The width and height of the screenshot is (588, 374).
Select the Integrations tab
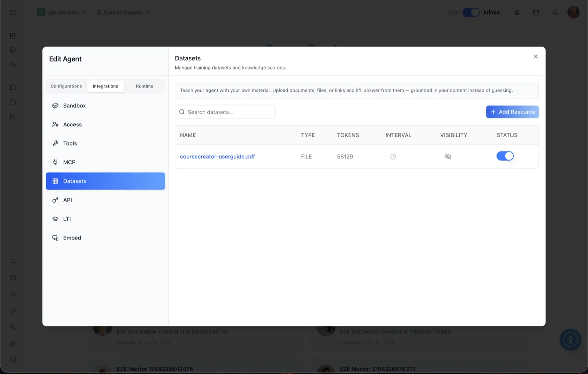click(x=105, y=86)
